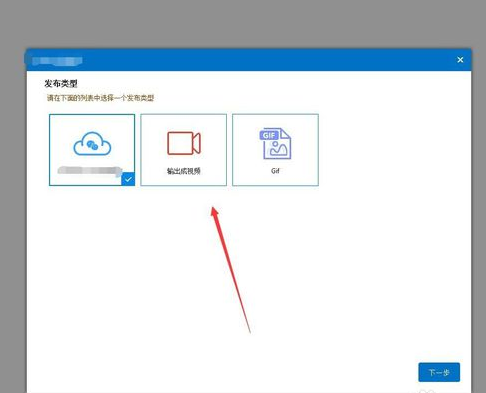Click the purple GIF file icon
Viewport: 486px width, 393px height.
(x=275, y=144)
